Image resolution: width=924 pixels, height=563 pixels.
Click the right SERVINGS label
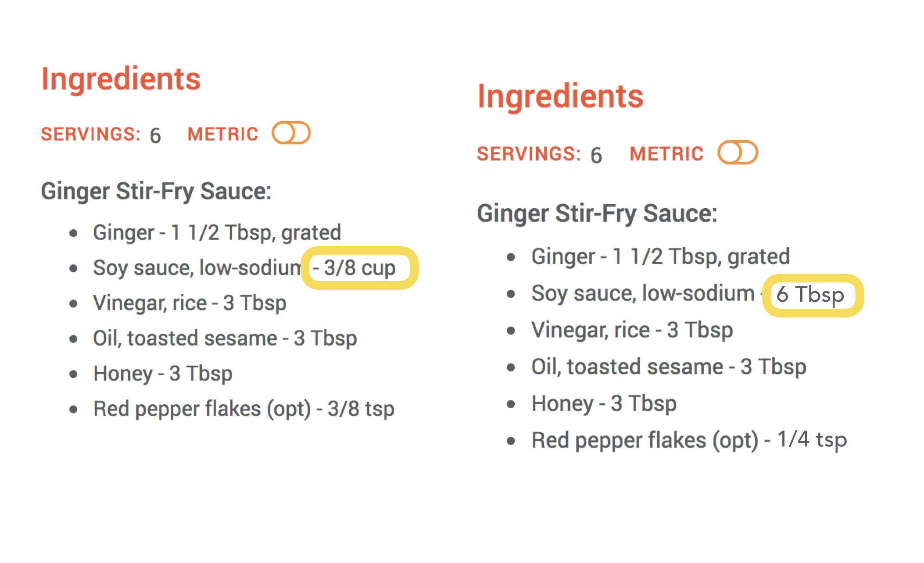(x=529, y=154)
